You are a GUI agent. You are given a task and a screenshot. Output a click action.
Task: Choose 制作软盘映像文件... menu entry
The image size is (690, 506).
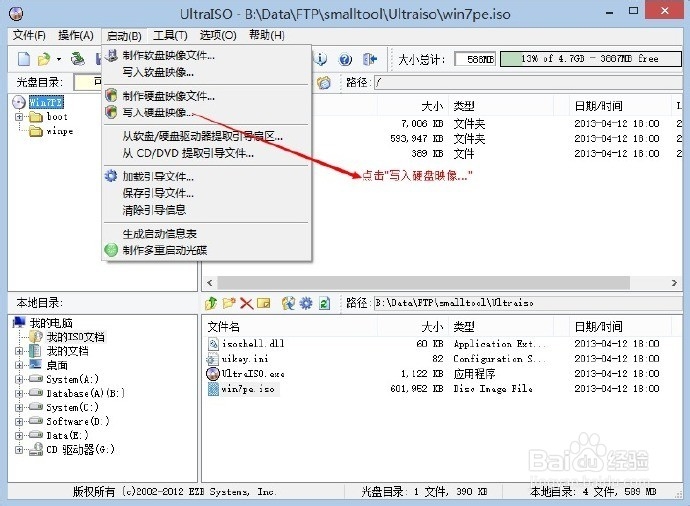click(207, 55)
